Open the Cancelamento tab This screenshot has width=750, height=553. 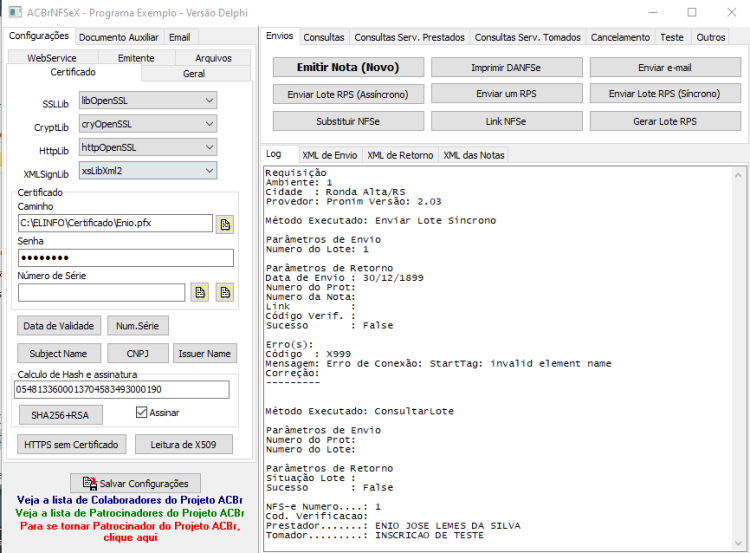pyautogui.click(x=620, y=37)
